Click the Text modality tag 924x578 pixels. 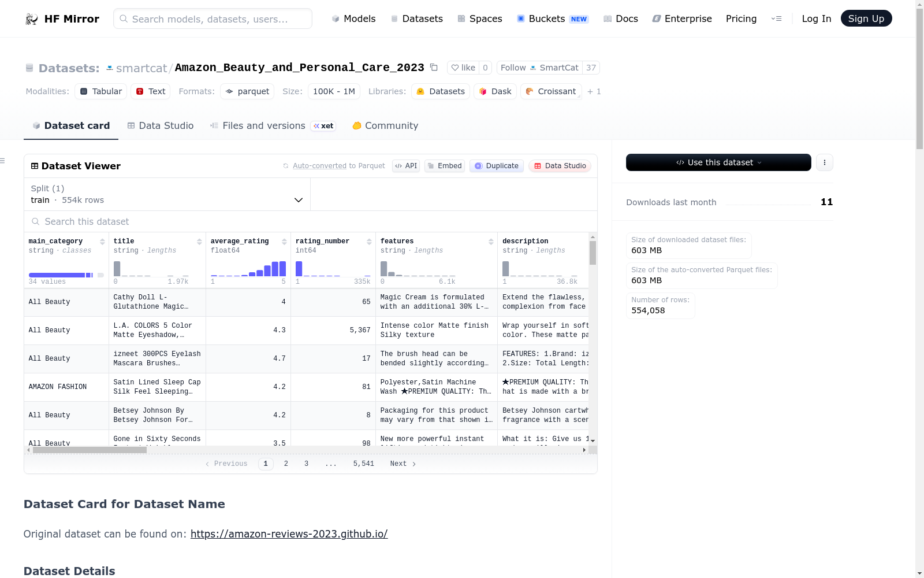pyautogui.click(x=150, y=91)
